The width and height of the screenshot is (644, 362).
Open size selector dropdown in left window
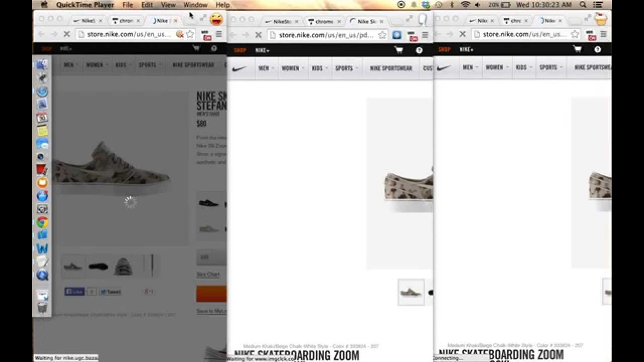coord(211,257)
